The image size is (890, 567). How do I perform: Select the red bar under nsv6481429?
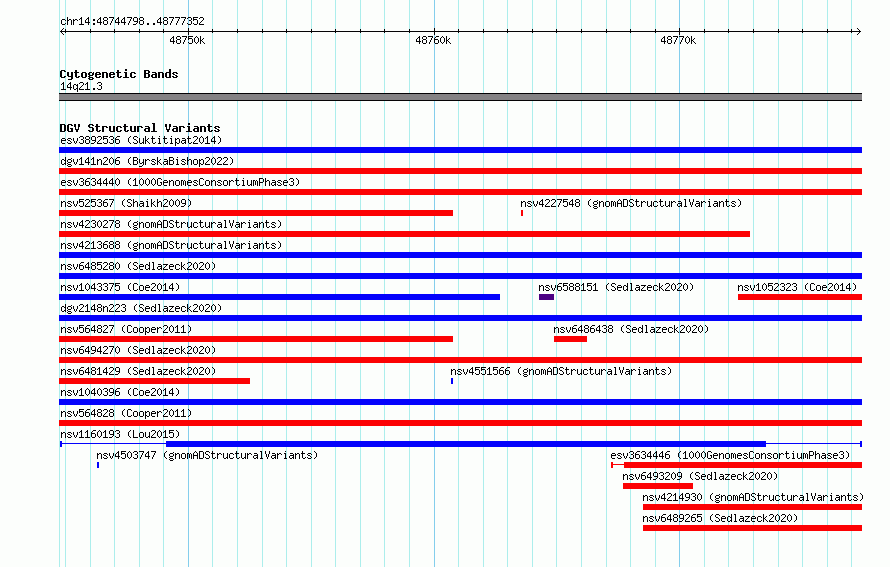point(154,381)
